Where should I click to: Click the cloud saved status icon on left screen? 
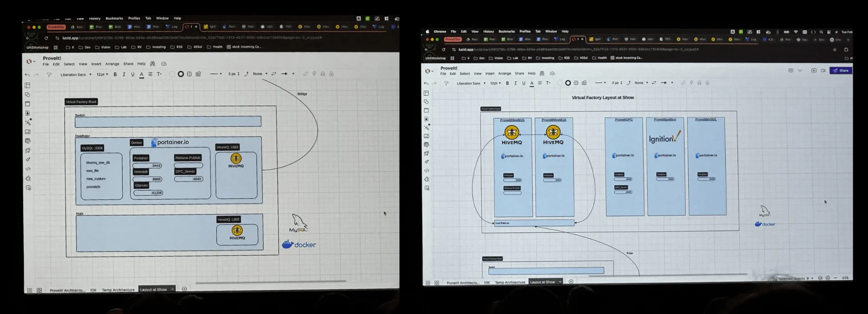(x=164, y=64)
